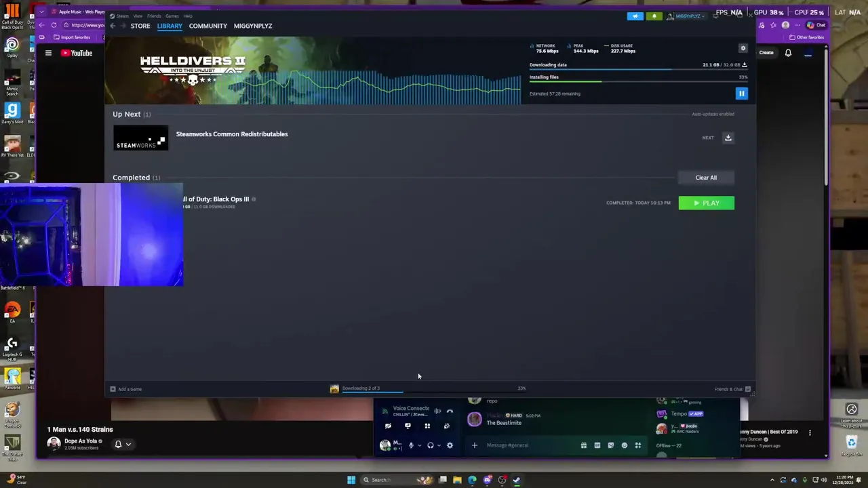Image resolution: width=868 pixels, height=488 pixels.
Task: Deafen Discord headphones
Action: 430,445
